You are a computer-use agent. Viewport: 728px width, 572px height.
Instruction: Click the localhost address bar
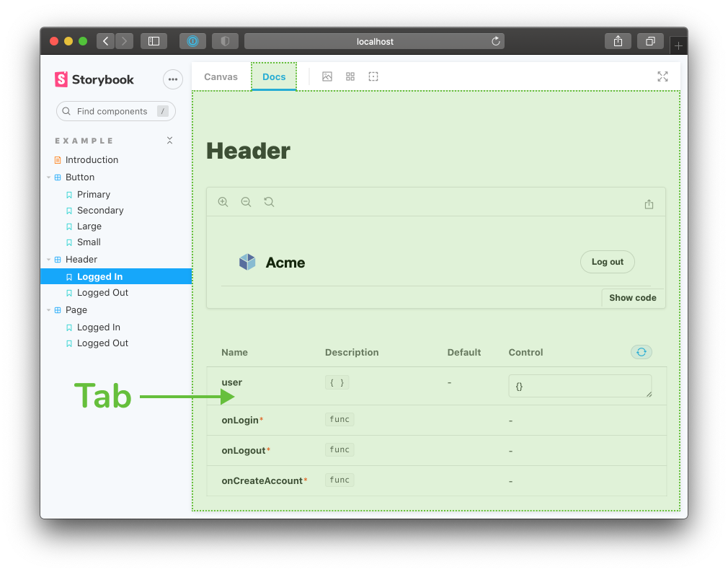click(x=374, y=41)
